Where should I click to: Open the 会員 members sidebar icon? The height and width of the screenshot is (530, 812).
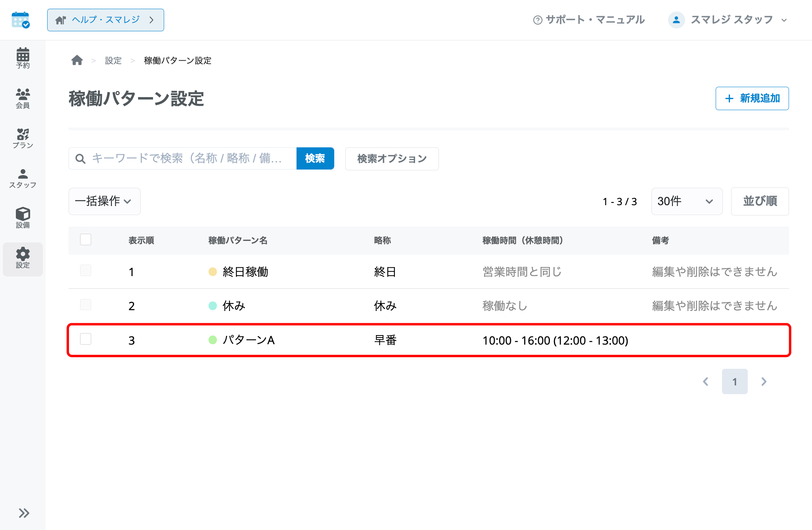pyautogui.click(x=23, y=98)
